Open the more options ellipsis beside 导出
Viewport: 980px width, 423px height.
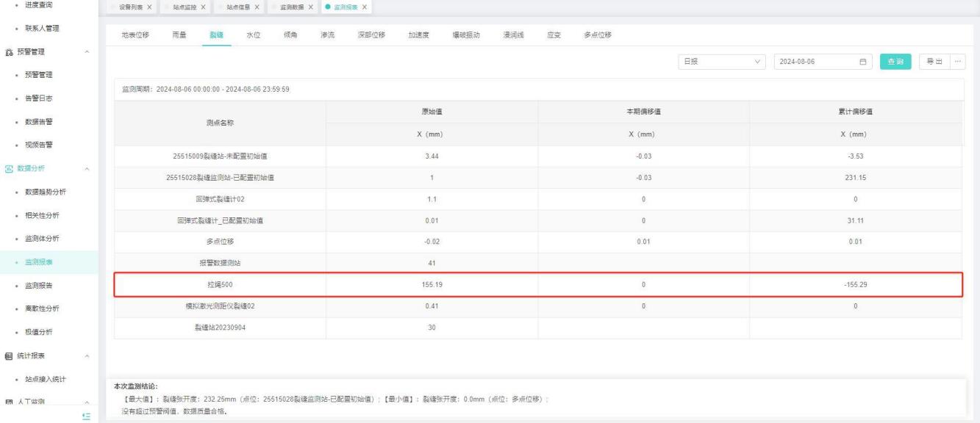(957, 62)
